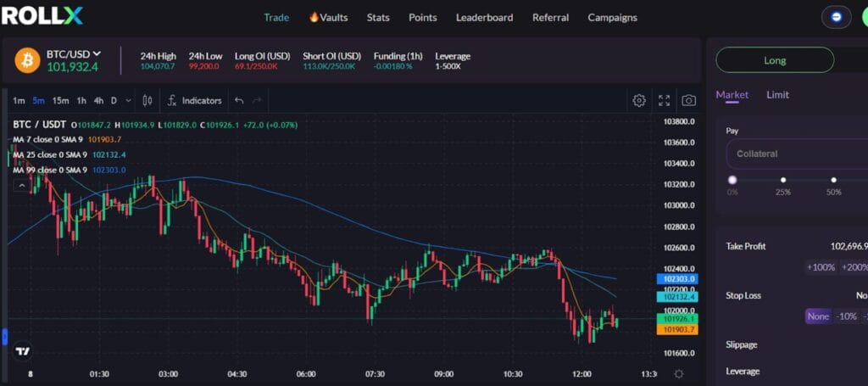Toggle fullscreen chart mode
The height and width of the screenshot is (386, 868).
coord(664,100)
